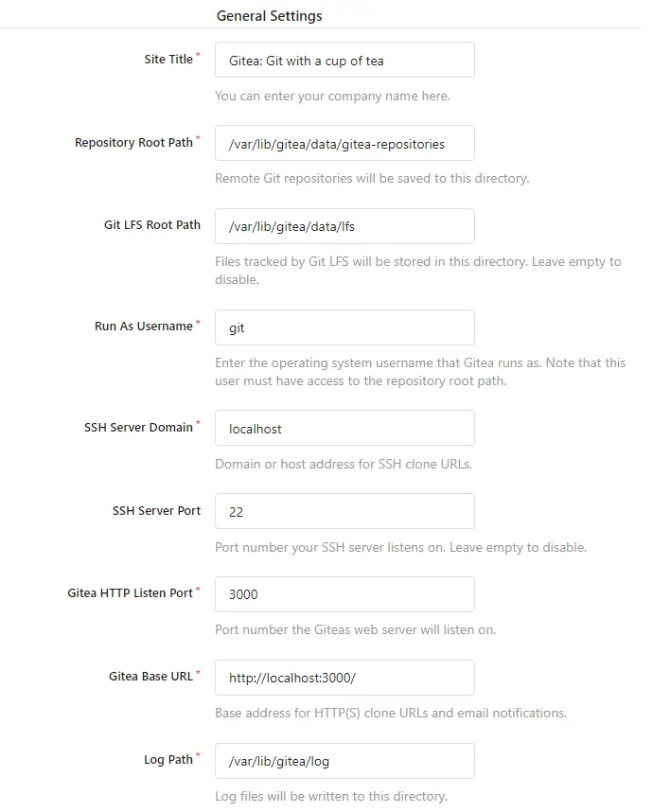The width and height of the screenshot is (653, 812).
Task: Select the SSH Server Port input box
Action: point(344,511)
